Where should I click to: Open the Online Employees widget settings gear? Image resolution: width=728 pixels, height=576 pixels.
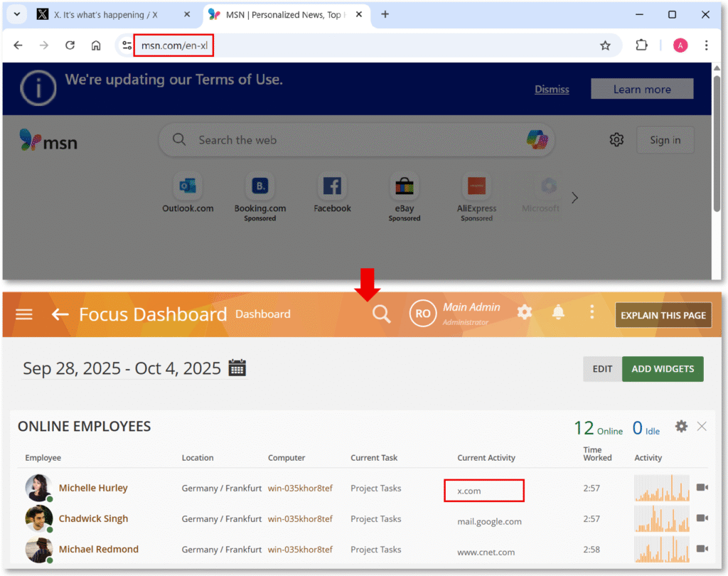tap(681, 426)
